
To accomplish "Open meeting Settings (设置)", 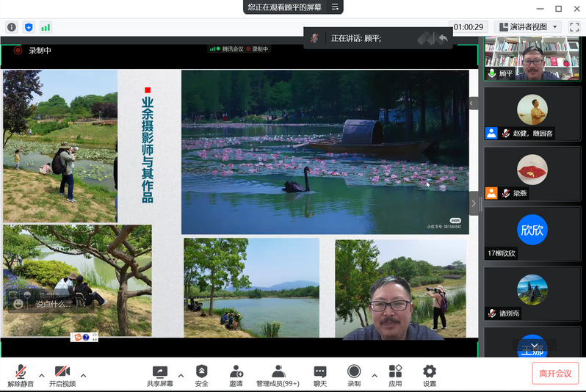I will point(430,375).
